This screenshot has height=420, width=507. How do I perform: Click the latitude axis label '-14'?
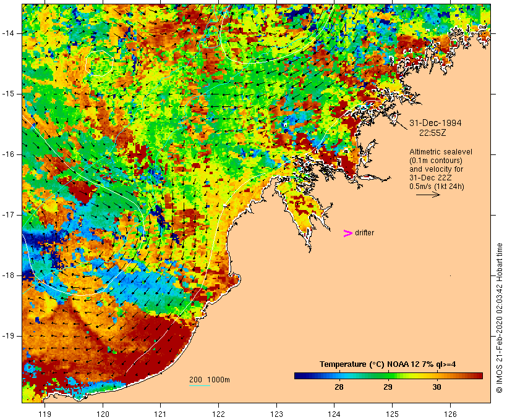8,33
